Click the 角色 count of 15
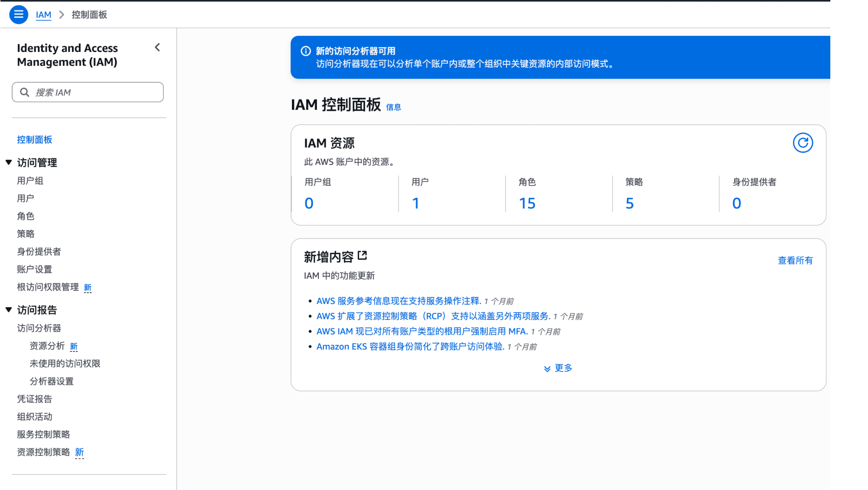Image resolution: width=868 pixels, height=490 pixels. (527, 203)
